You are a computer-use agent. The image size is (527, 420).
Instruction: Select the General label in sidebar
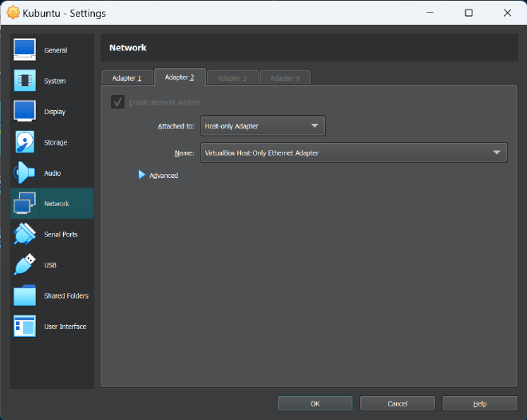click(56, 50)
